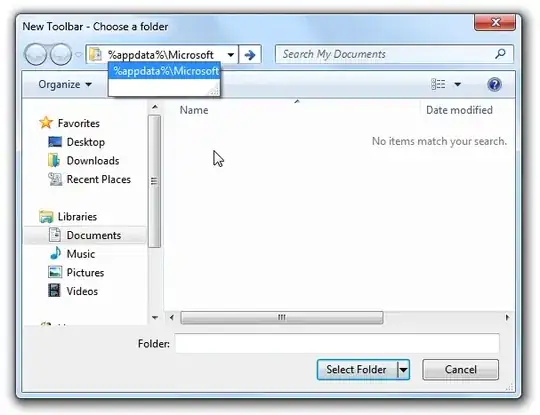The width and height of the screenshot is (540, 415).
Task: Open the Organize menu
Action: (65, 84)
